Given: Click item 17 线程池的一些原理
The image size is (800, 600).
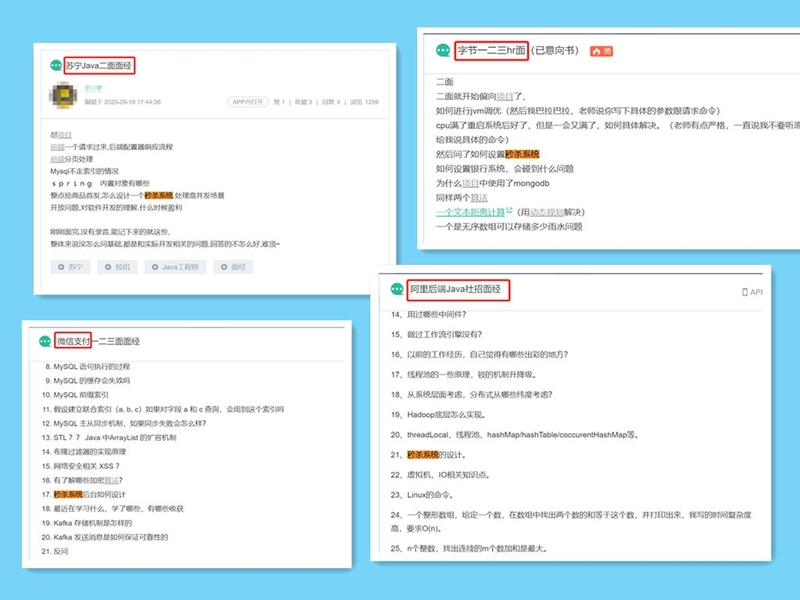Looking at the screenshot, I should point(464,374).
